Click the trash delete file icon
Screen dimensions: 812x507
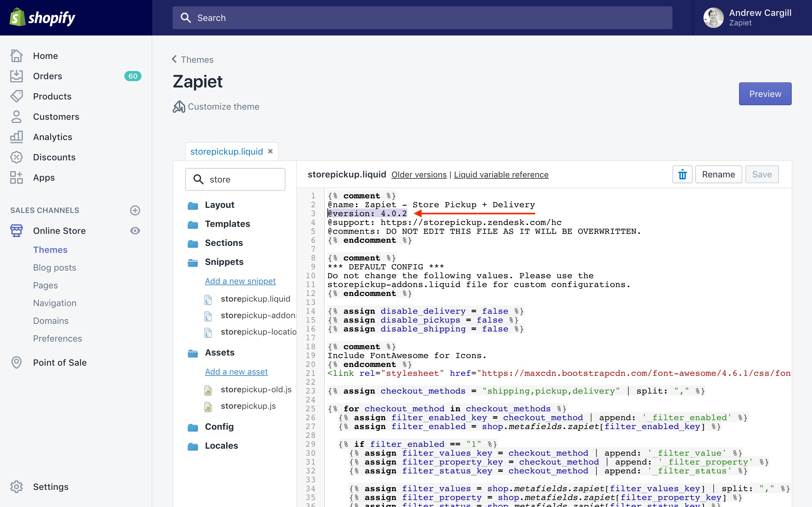[682, 174]
